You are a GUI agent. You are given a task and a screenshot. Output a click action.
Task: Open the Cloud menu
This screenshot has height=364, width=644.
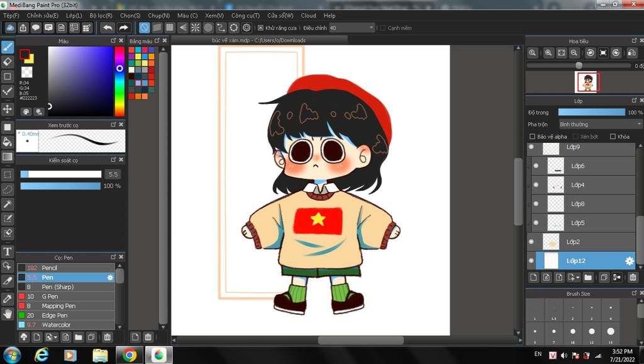[308, 16]
